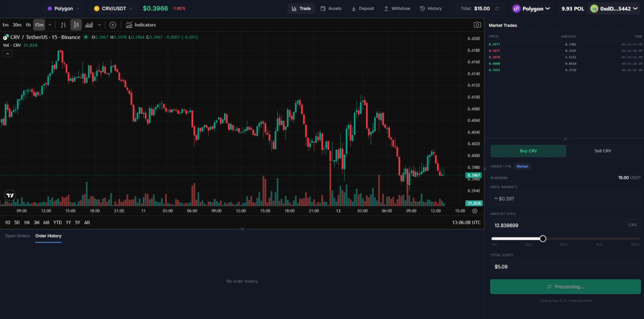Switch to the candlestick chart style
This screenshot has height=319, width=644.
[76, 24]
